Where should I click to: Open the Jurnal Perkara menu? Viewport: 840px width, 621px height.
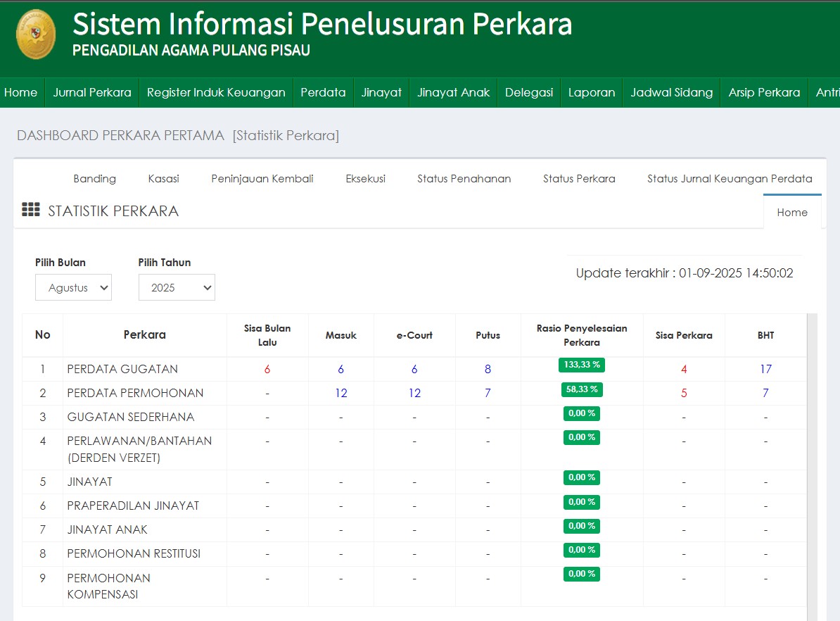coord(92,92)
